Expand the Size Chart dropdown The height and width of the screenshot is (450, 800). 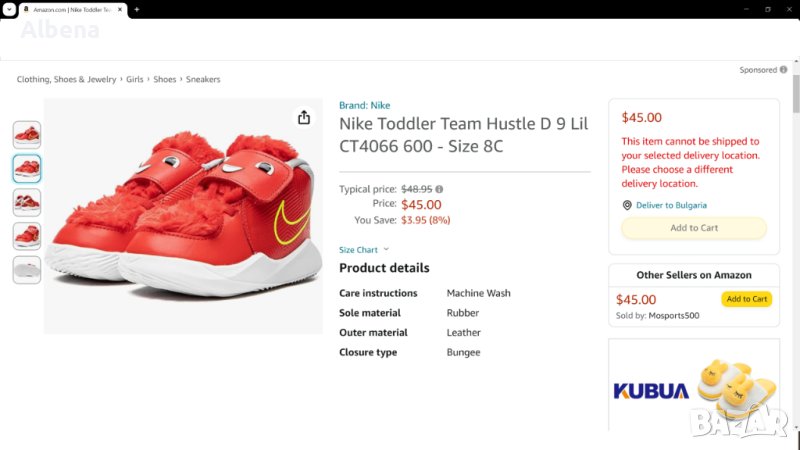[x=364, y=250]
